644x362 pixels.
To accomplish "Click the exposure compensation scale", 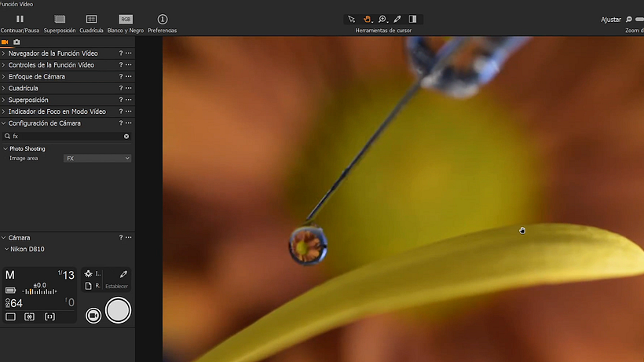I will tap(39, 291).
